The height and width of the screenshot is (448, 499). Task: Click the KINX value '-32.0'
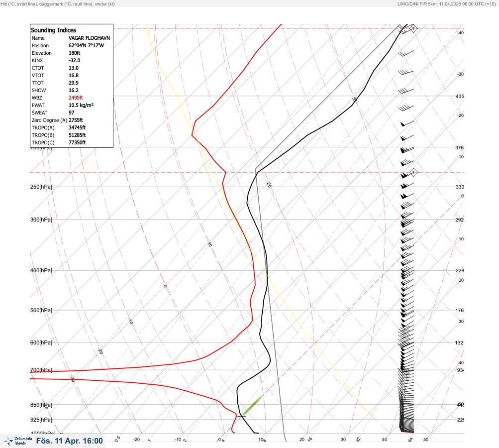75,61
